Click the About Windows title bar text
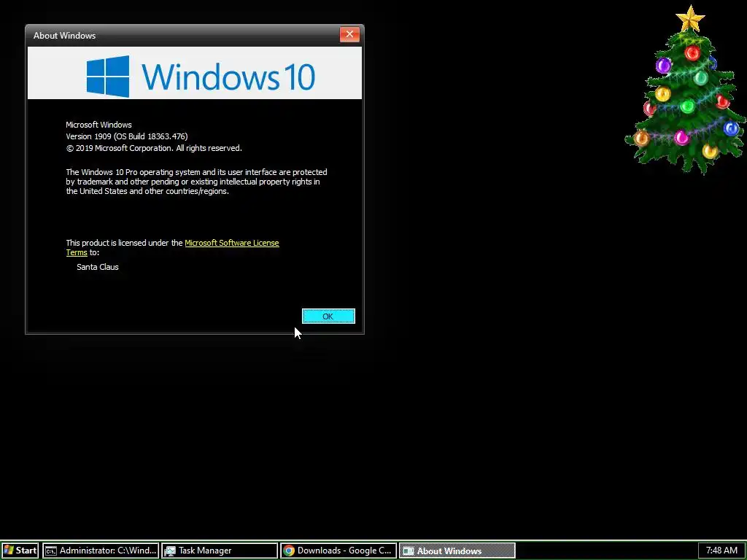Viewport: 747px width, 560px height. (x=64, y=36)
